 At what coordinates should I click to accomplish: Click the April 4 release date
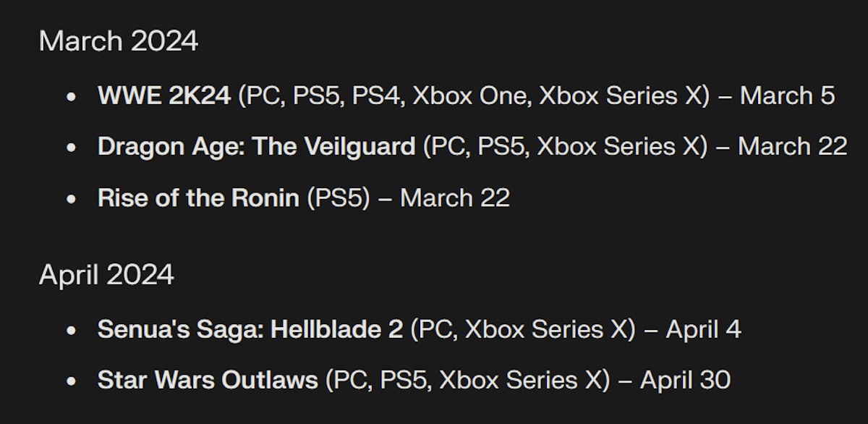point(703,329)
